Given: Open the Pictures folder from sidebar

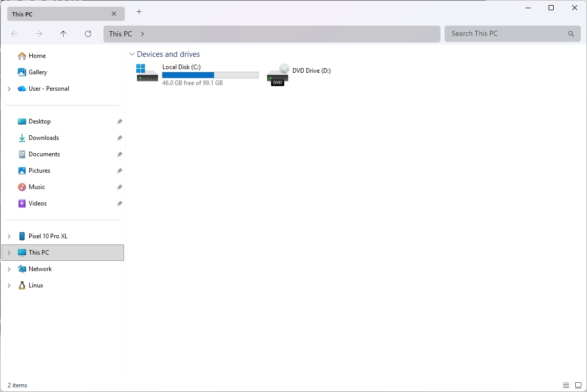Looking at the screenshot, I should tap(39, 170).
